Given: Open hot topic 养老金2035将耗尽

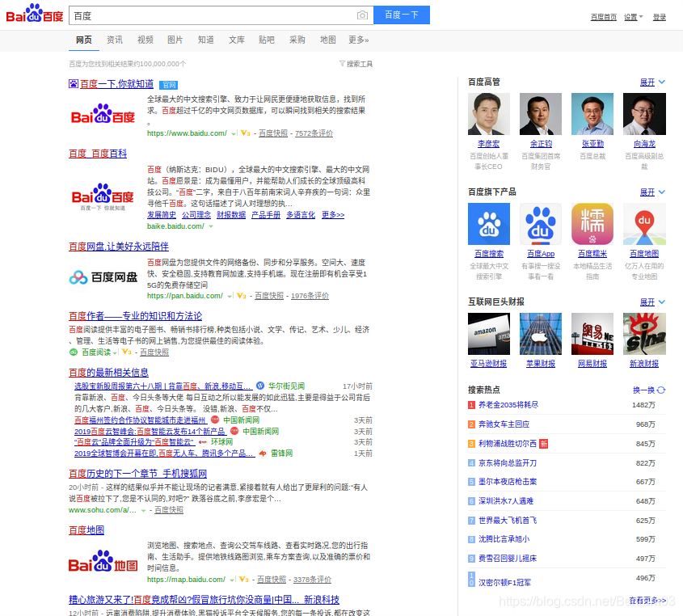Looking at the screenshot, I should [x=508, y=405].
